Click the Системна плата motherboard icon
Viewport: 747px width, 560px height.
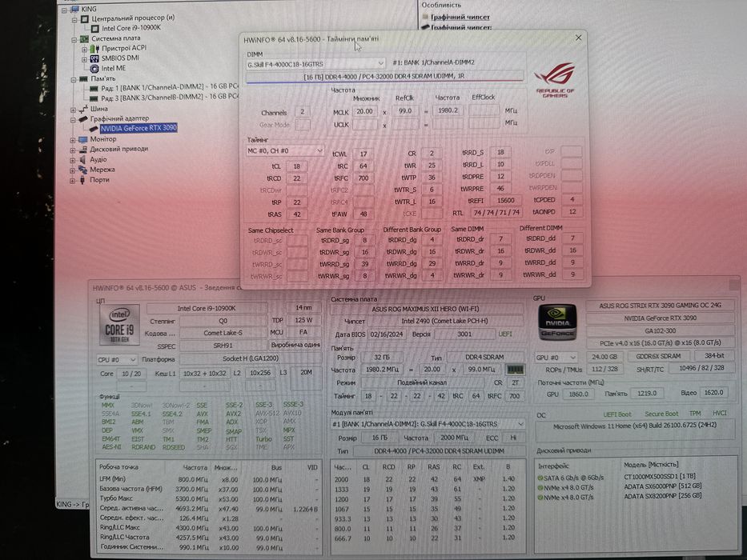(84, 38)
